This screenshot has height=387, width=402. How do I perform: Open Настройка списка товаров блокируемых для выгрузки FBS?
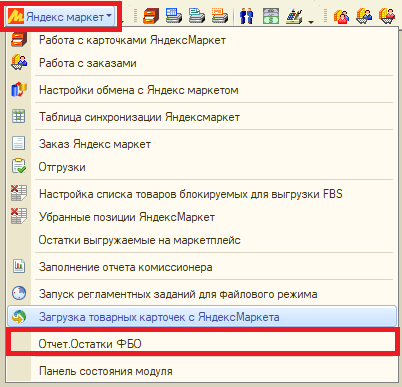coord(202,194)
